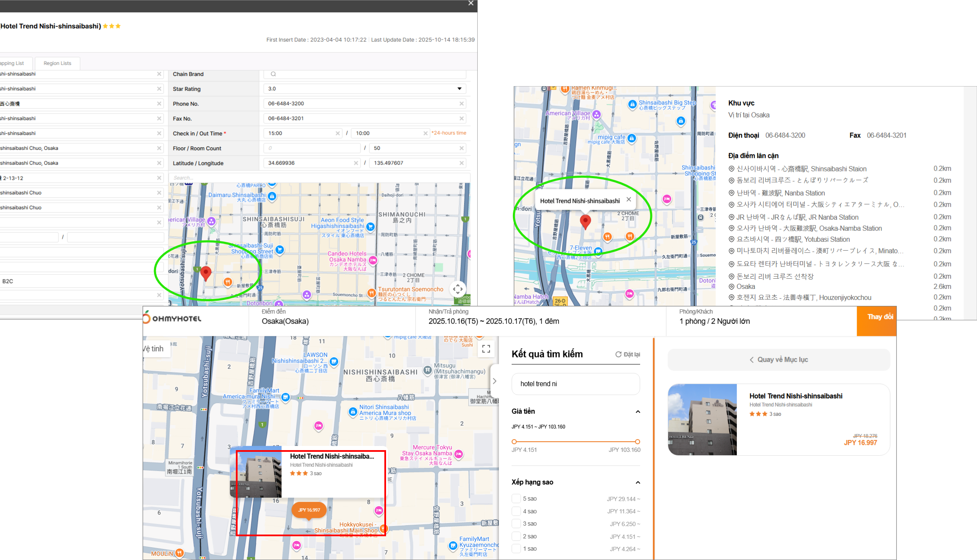977x560 pixels.
Task: Click the map pan control icon
Action: coord(458,289)
